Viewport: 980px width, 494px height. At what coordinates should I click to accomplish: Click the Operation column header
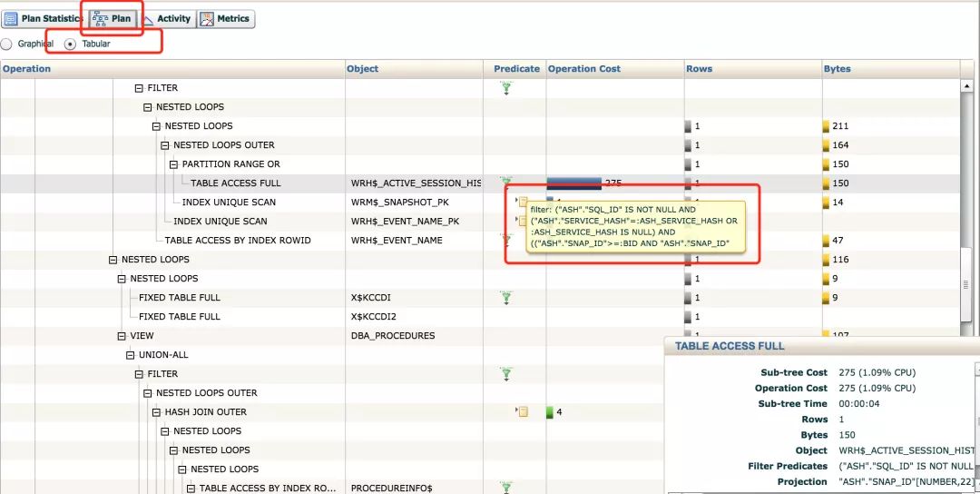(172, 69)
